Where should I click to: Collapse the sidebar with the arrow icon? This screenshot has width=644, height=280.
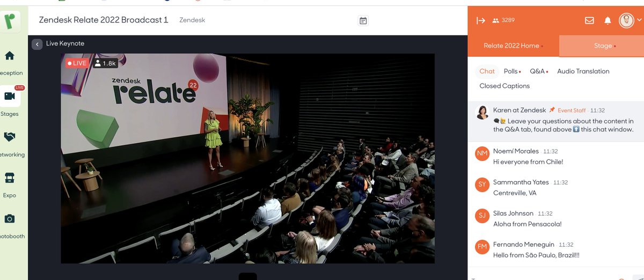[x=481, y=20]
